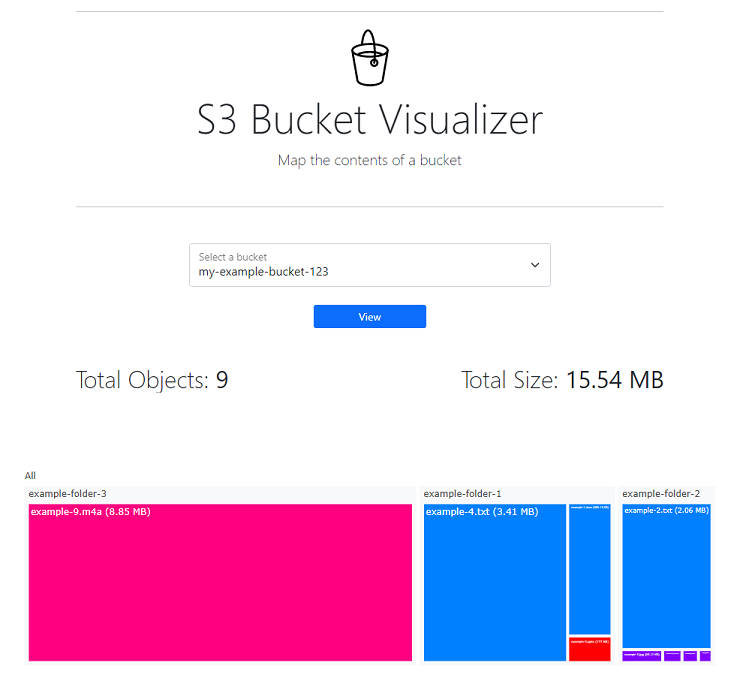Click the S3 bucket logo icon
This screenshot has width=743, height=687.
pyautogui.click(x=370, y=58)
